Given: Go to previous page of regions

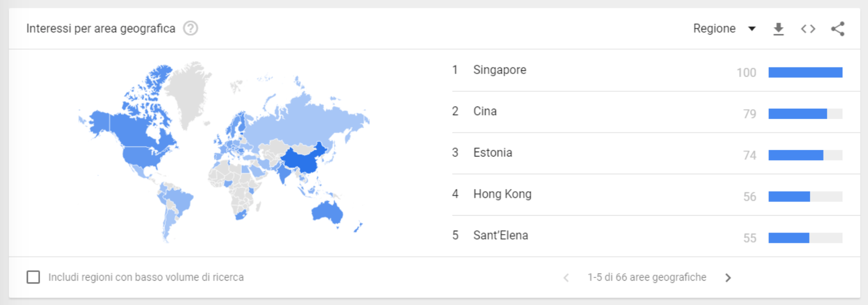Looking at the screenshot, I should pyautogui.click(x=566, y=277).
